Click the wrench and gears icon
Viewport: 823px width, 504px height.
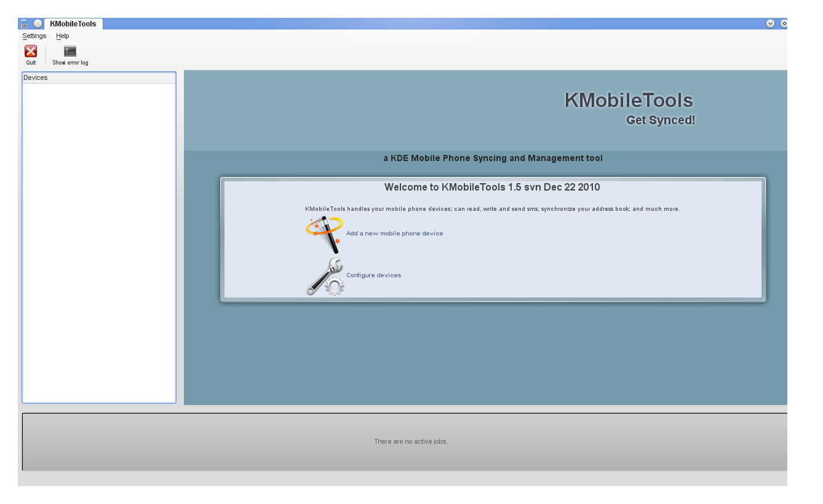[x=325, y=277]
